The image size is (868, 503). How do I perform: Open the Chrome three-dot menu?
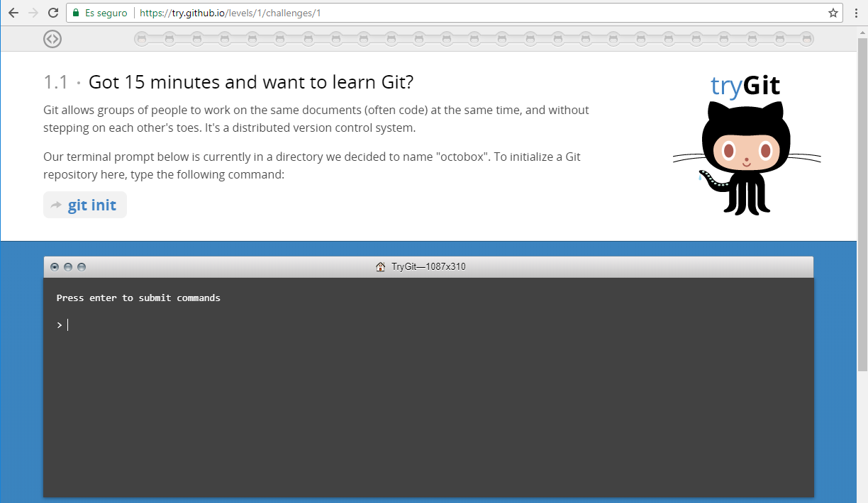856,13
